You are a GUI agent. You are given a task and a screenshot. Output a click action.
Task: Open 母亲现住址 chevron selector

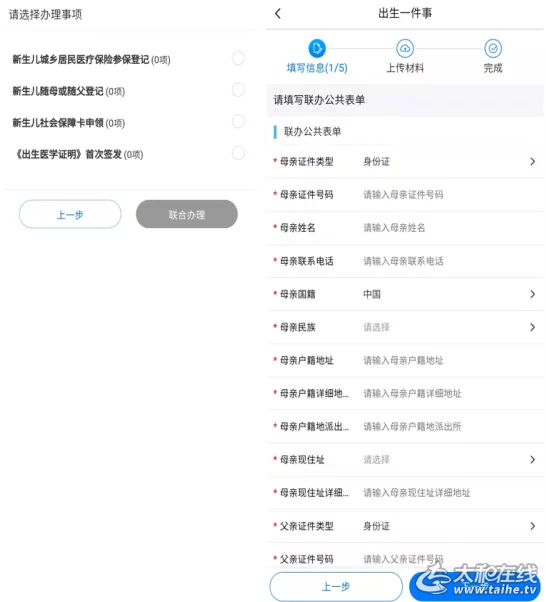(533, 460)
